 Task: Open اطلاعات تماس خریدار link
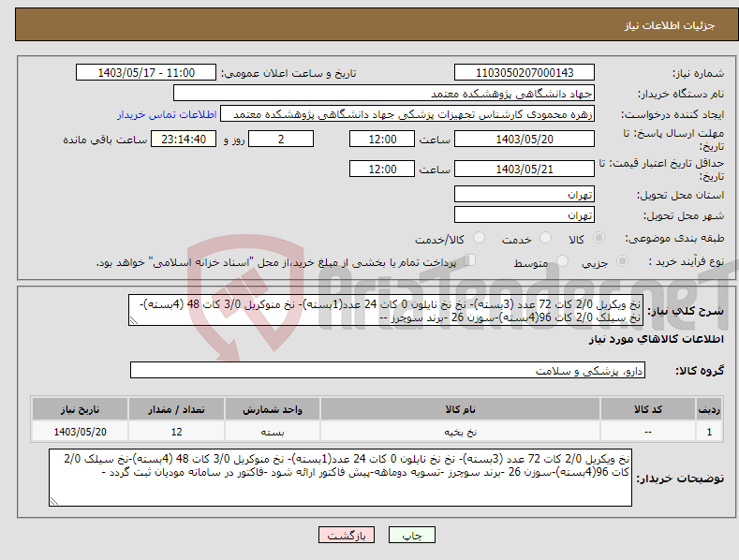point(167,114)
